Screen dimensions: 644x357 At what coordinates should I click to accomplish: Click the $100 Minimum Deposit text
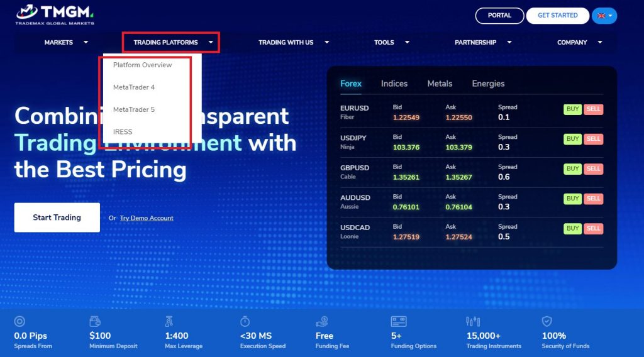[x=113, y=340]
